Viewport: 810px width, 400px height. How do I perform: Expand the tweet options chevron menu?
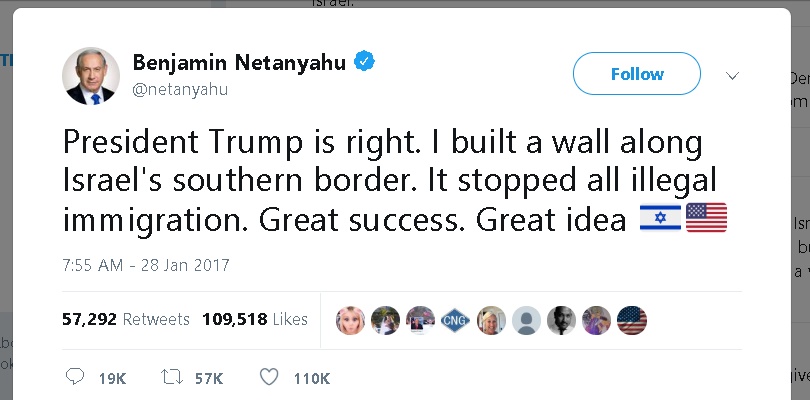point(732,76)
